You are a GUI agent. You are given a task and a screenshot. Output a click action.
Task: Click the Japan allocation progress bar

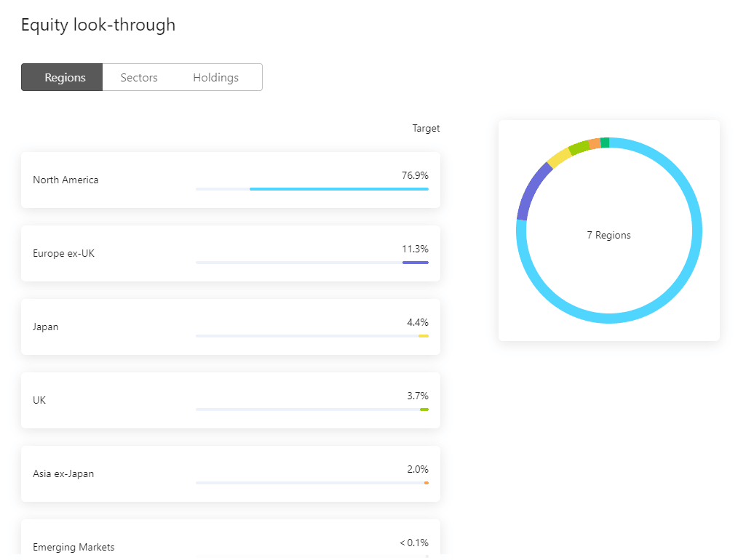point(313,335)
